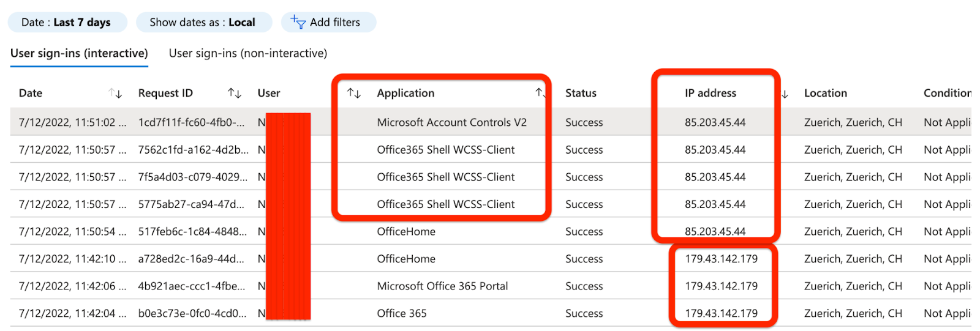Click the Status column header
980x331 pixels.
point(581,93)
